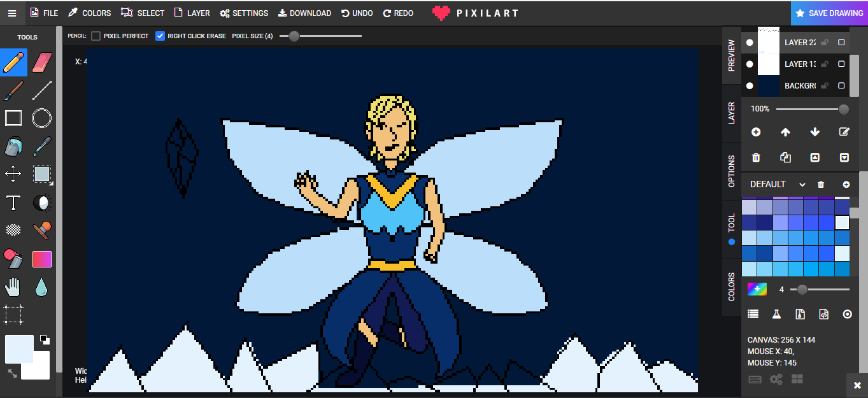The image size is (868, 398).
Task: Open the Layer menu
Action: coord(192,13)
